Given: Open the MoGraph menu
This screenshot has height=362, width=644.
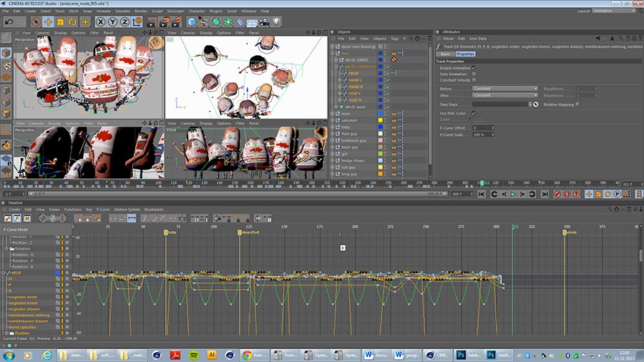Looking at the screenshot, I should [x=175, y=11].
